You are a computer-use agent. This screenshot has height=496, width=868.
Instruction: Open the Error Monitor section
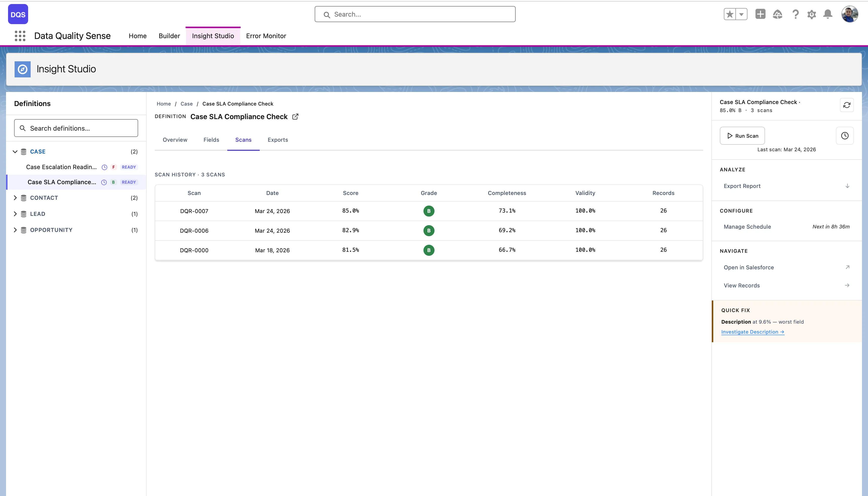click(x=266, y=36)
